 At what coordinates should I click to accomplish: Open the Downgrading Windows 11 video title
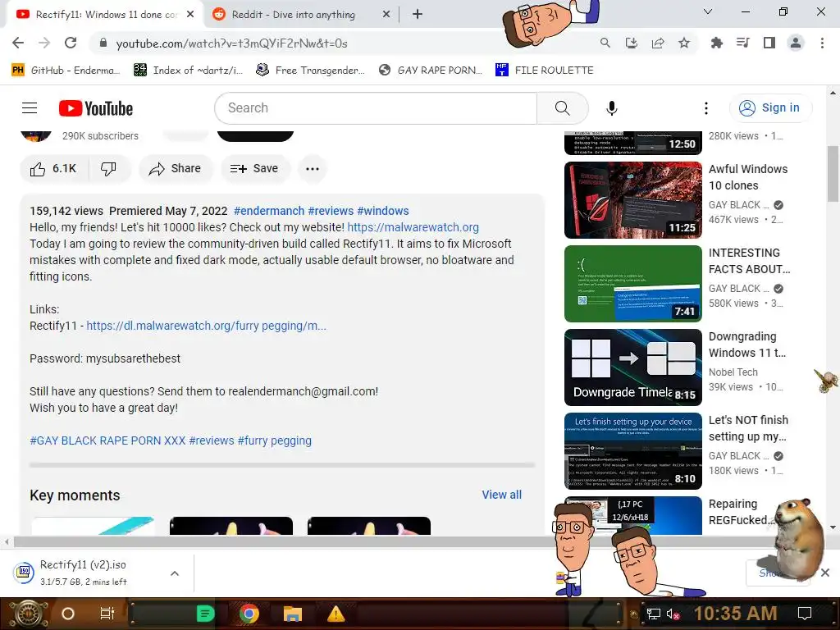(x=746, y=345)
